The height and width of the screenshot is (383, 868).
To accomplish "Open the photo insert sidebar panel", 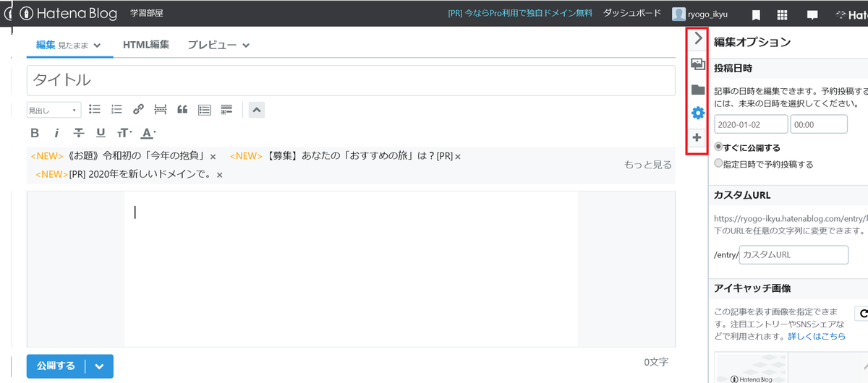I will [x=698, y=64].
